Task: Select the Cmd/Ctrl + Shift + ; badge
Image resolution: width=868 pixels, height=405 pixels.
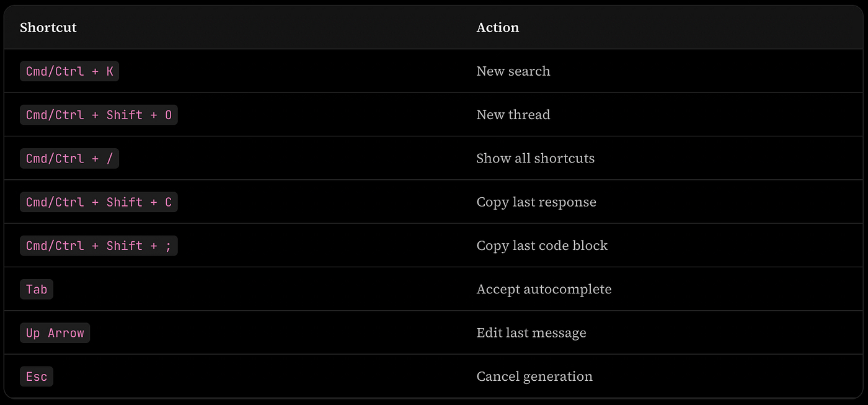Action: [99, 246]
